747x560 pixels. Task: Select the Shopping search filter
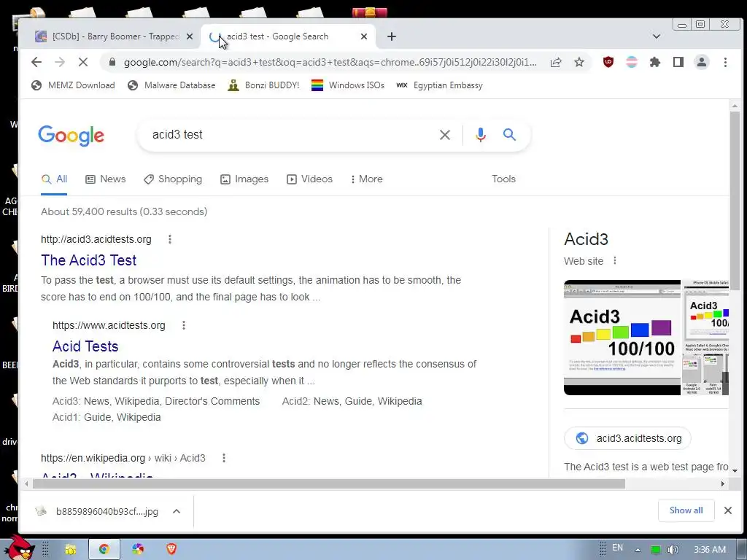[x=173, y=179]
